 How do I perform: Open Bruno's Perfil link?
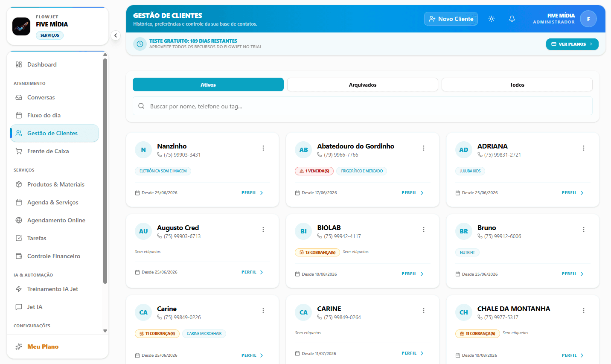click(x=573, y=274)
